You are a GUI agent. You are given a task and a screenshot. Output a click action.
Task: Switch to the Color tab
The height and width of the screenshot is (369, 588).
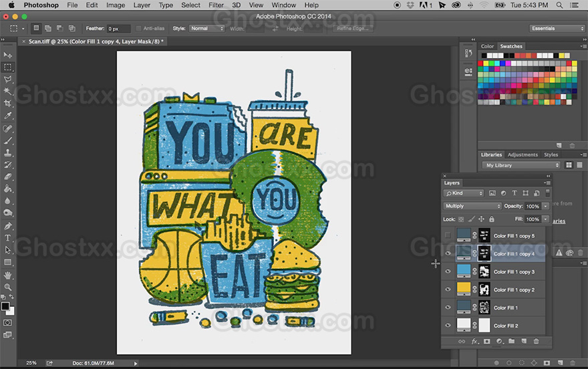[x=488, y=46]
